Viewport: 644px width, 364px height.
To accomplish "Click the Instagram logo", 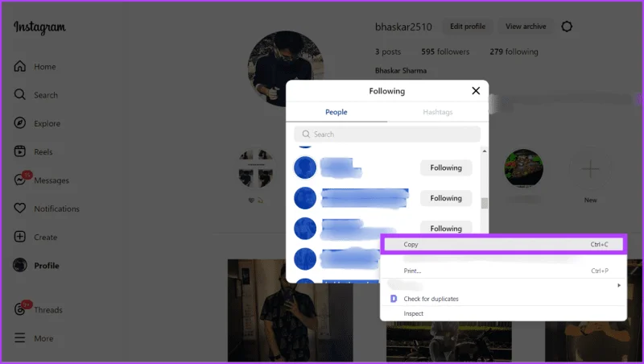I will coord(39,27).
